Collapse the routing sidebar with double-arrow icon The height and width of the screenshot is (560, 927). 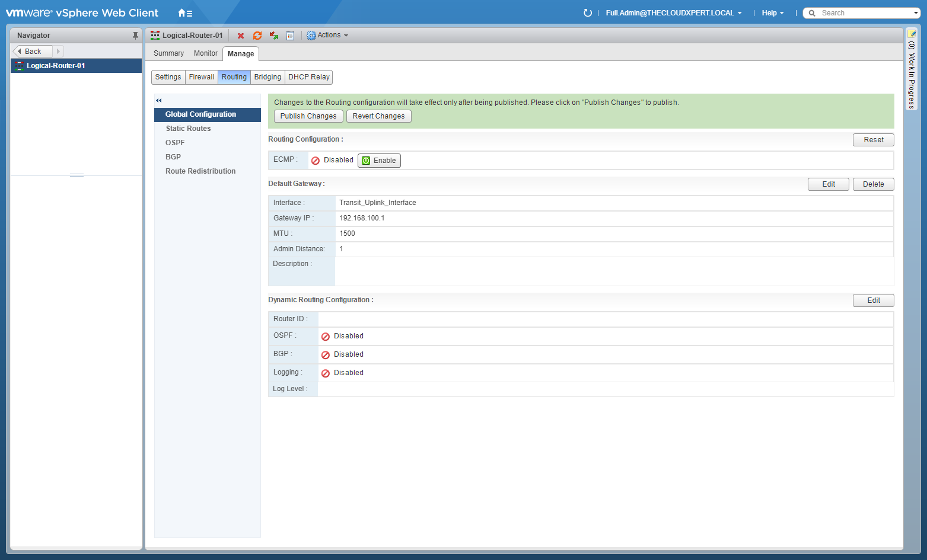tap(159, 100)
